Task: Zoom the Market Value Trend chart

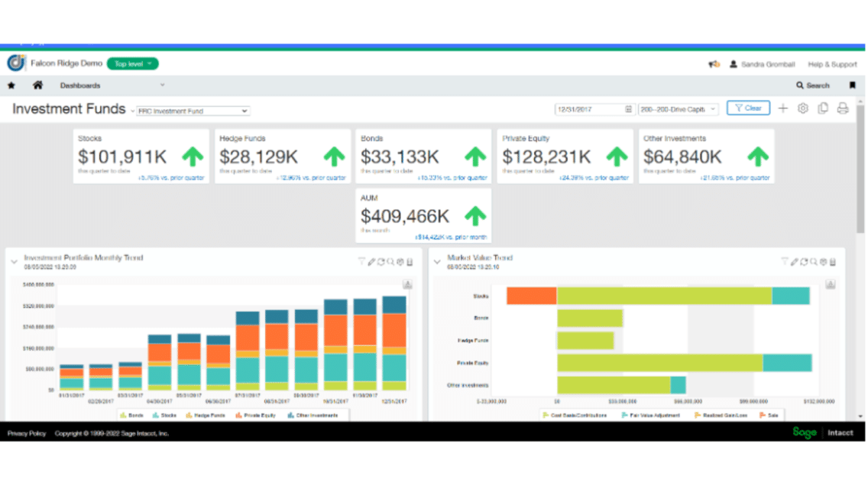Action: 813,262
